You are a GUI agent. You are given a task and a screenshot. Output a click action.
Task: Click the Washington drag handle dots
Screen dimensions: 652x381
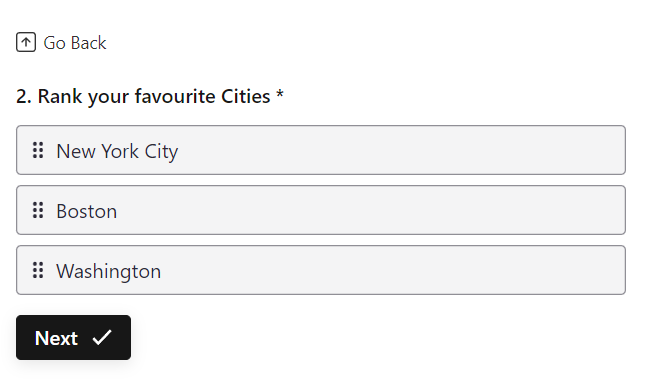coord(38,270)
